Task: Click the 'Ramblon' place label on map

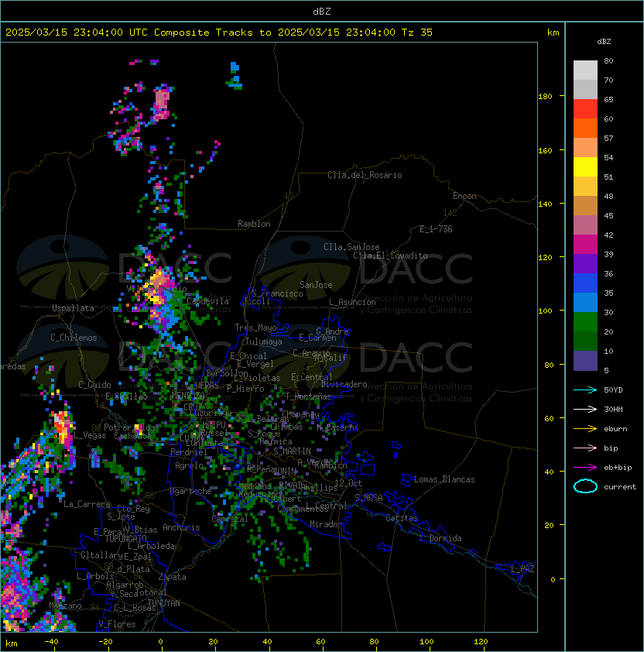Action: [254, 224]
